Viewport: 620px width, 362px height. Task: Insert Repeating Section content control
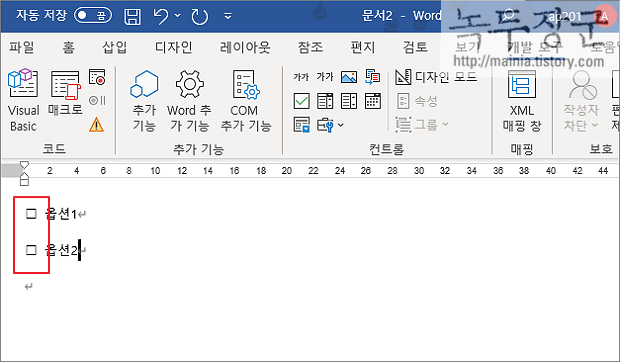[301, 125]
